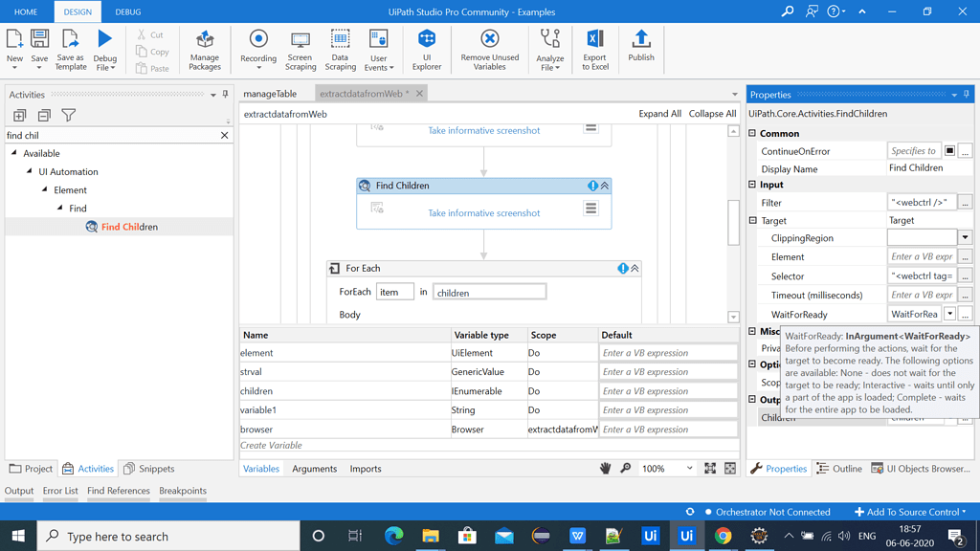Export workflow to Excel
Screen dimensions: 980x551
(594, 48)
